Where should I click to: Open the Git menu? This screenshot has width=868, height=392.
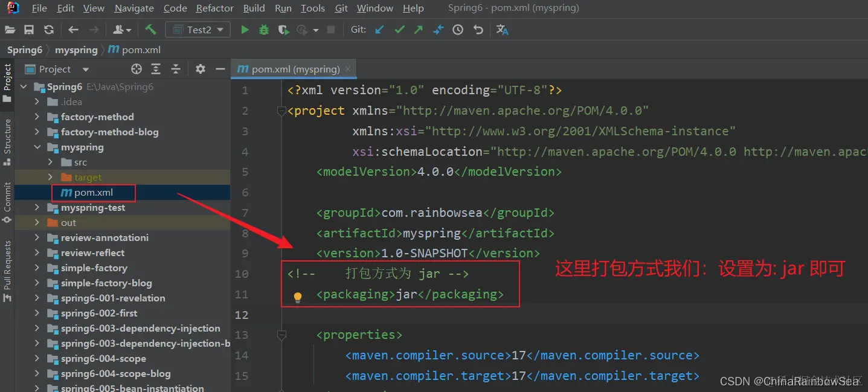341,8
